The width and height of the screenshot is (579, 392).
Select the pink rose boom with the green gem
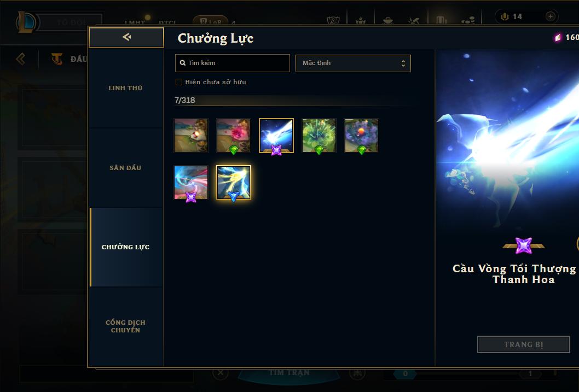233,136
